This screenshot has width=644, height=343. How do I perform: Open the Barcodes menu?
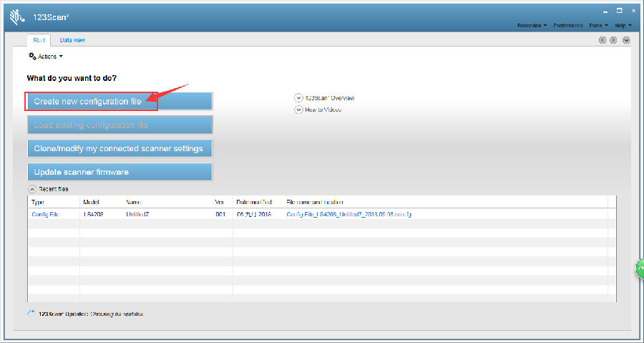532,26
